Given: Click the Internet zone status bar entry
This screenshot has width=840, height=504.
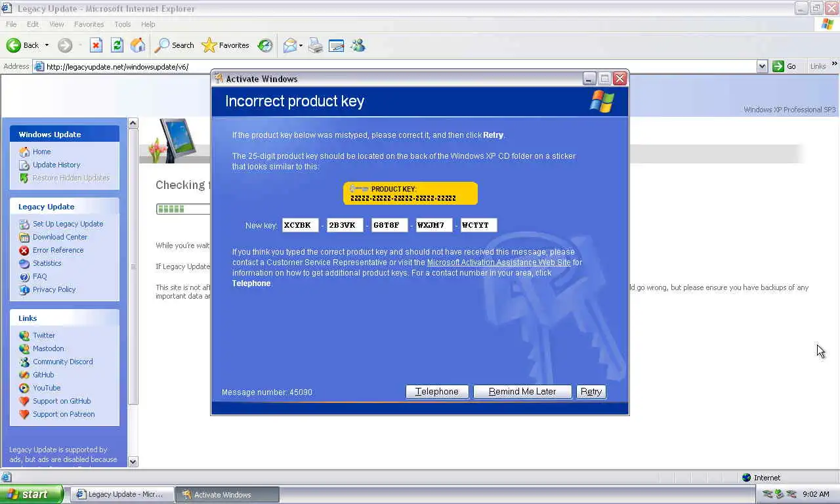Looking at the screenshot, I should coord(761,478).
